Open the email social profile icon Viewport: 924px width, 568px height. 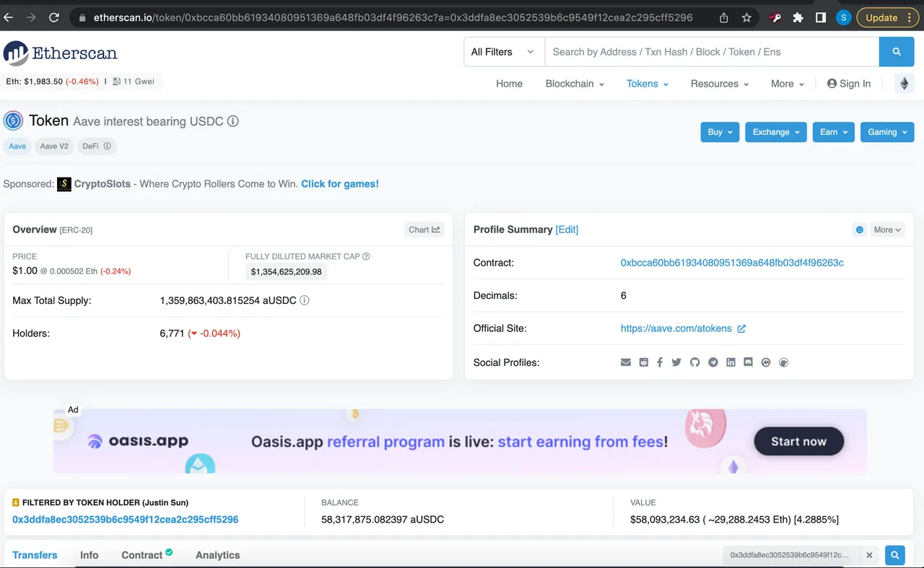pos(626,362)
